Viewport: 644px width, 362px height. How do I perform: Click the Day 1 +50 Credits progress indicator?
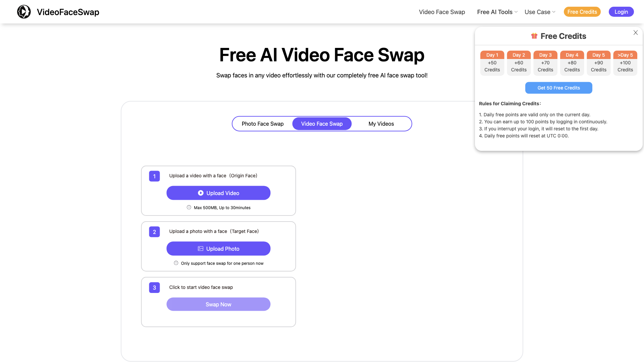click(x=492, y=62)
